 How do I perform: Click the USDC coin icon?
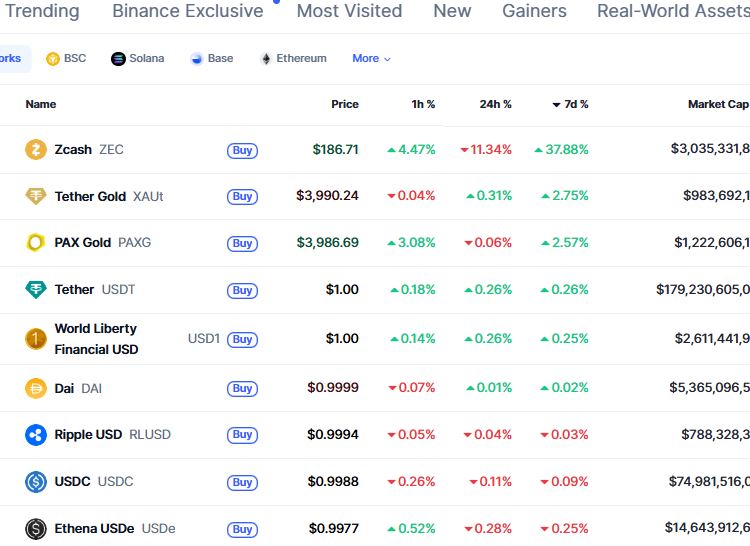pos(36,482)
